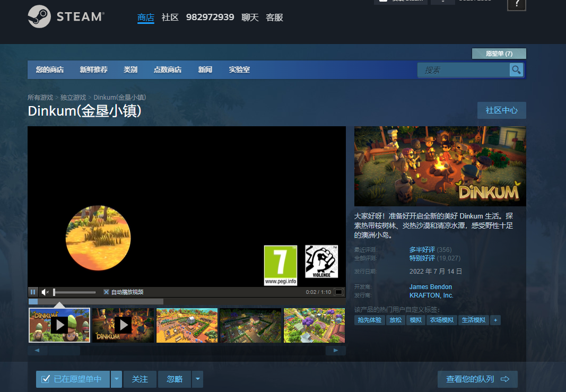566x392 pixels.
Task: Open the 忽略 dropdown arrow
Action: [197, 379]
